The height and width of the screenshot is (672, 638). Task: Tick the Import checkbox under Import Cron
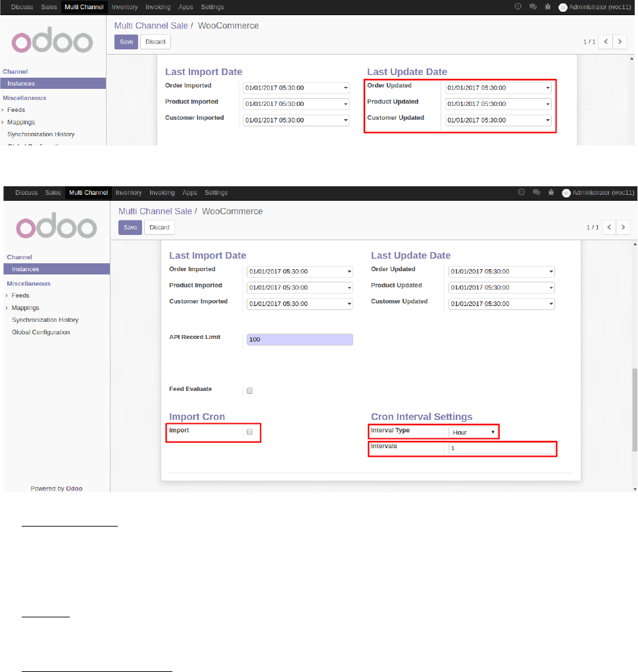tap(250, 432)
